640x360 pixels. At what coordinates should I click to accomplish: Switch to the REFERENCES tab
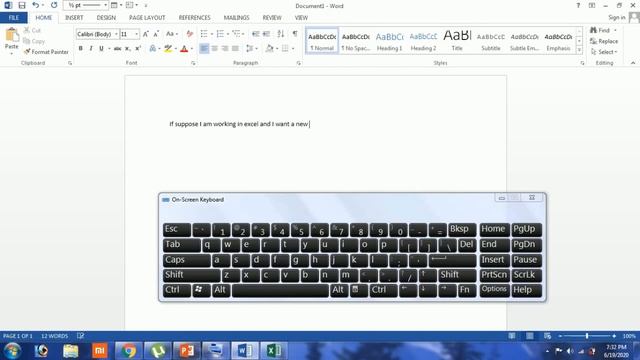pyautogui.click(x=194, y=18)
